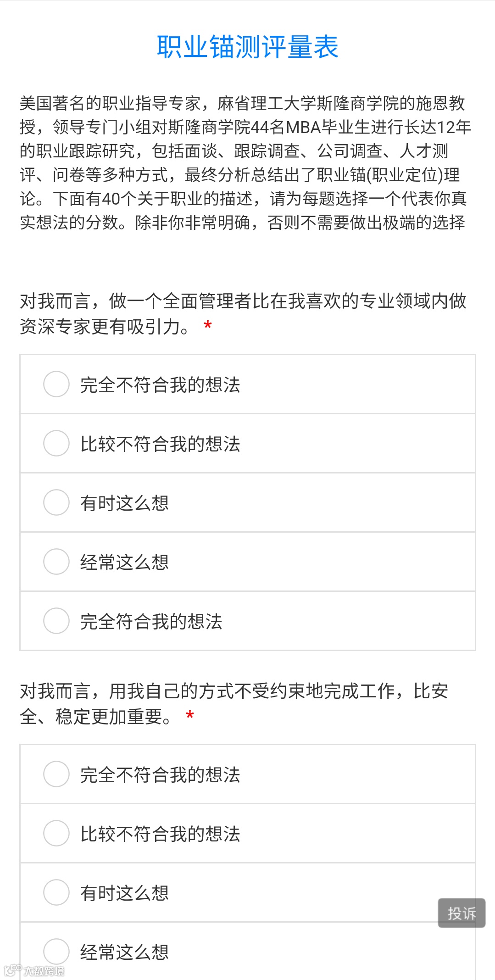The width and height of the screenshot is (495, 980).
Task: Tap the watermark logo icon at bottom left
Action: 12,970
